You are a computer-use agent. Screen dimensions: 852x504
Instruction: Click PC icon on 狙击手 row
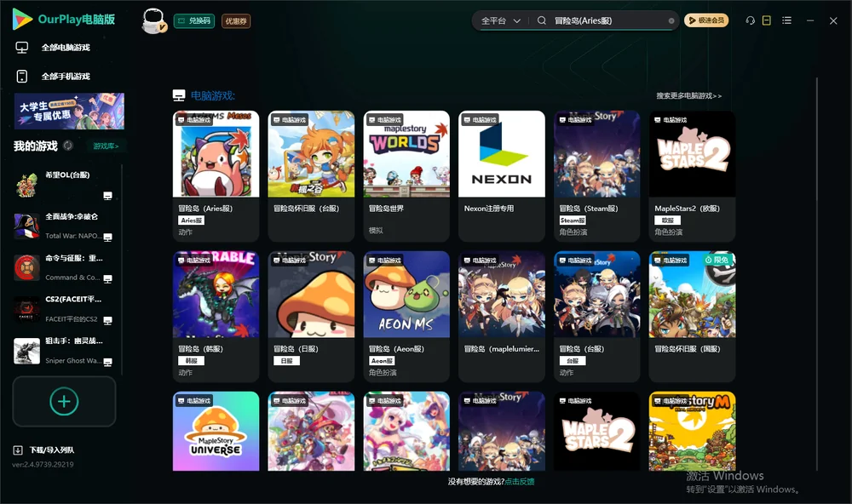(x=107, y=363)
